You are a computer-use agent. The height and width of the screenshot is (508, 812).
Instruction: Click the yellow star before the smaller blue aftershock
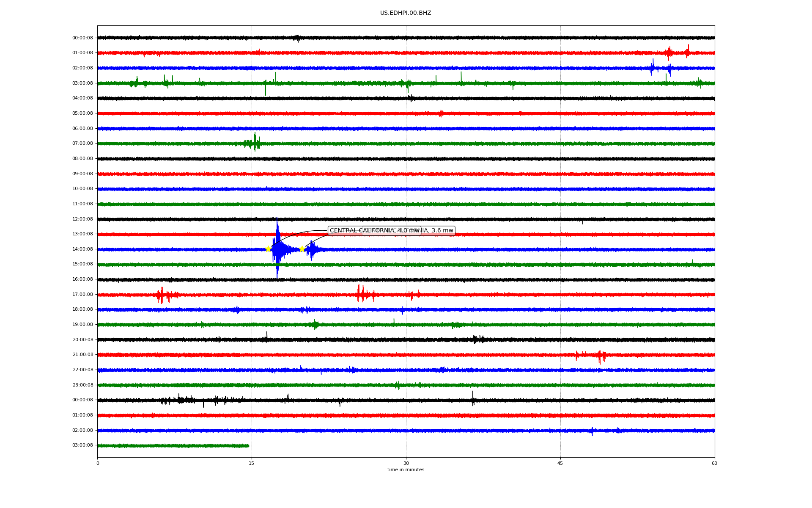[x=302, y=249]
